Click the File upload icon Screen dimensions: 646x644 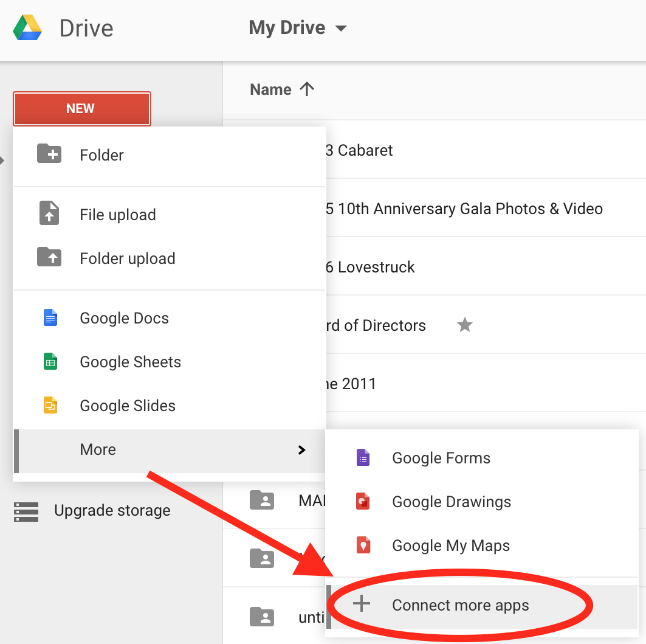point(49,213)
